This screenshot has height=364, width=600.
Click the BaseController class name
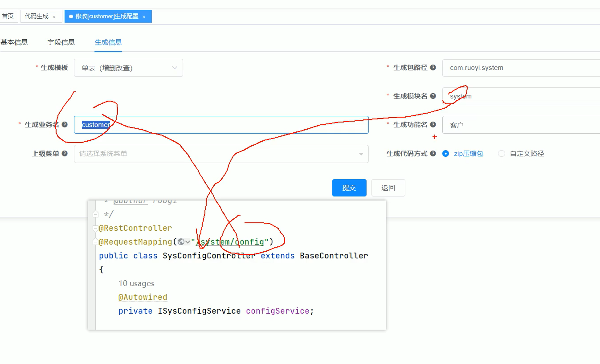coord(334,256)
